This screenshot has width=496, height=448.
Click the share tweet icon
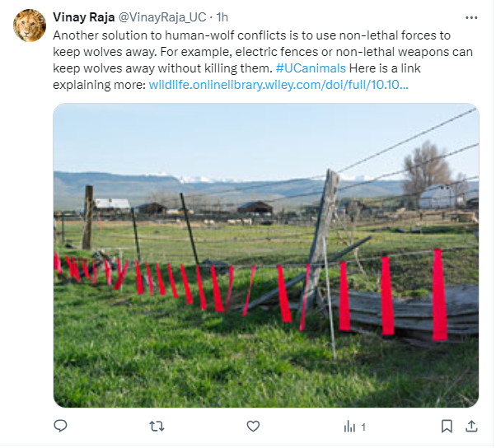[472, 426]
